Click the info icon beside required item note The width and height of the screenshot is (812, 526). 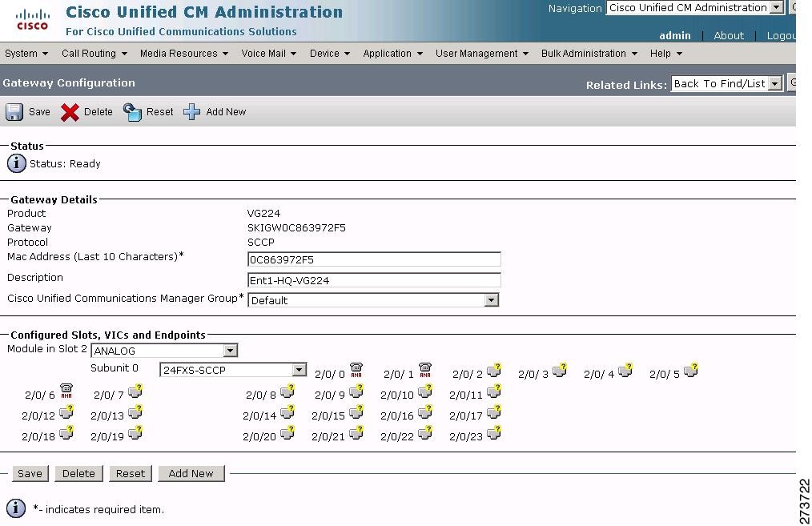[16, 508]
